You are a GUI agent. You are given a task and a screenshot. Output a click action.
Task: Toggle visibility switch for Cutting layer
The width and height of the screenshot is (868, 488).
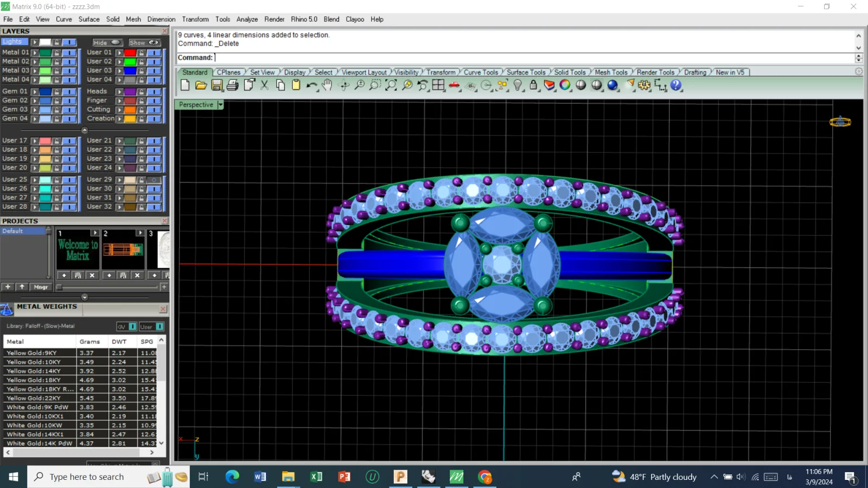(x=154, y=110)
